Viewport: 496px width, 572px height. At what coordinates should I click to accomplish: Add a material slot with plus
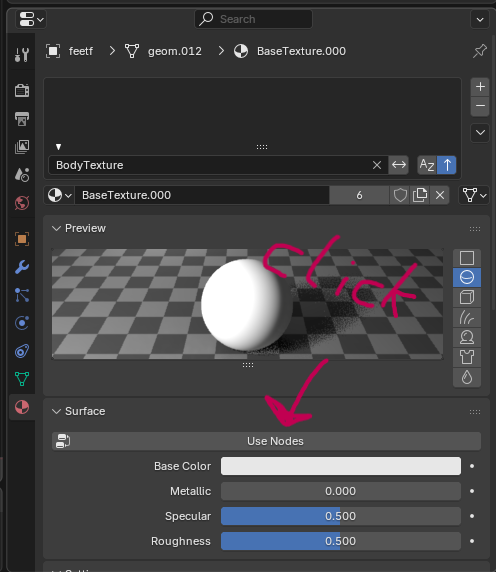[x=480, y=87]
